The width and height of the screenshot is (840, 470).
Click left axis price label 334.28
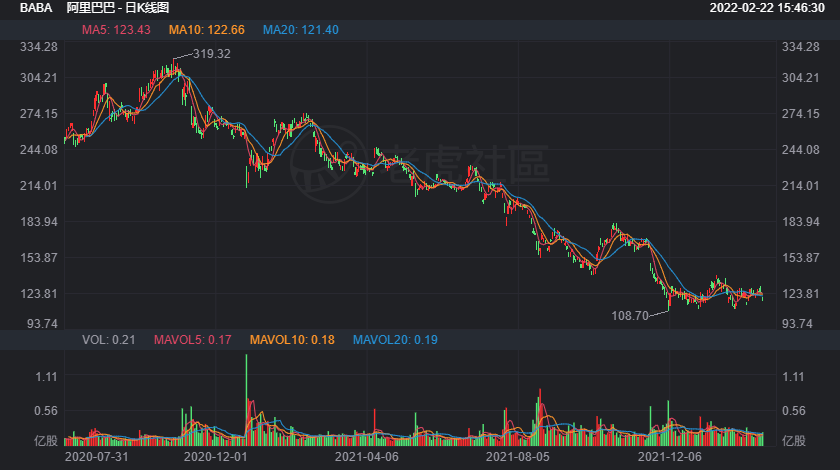[39, 47]
